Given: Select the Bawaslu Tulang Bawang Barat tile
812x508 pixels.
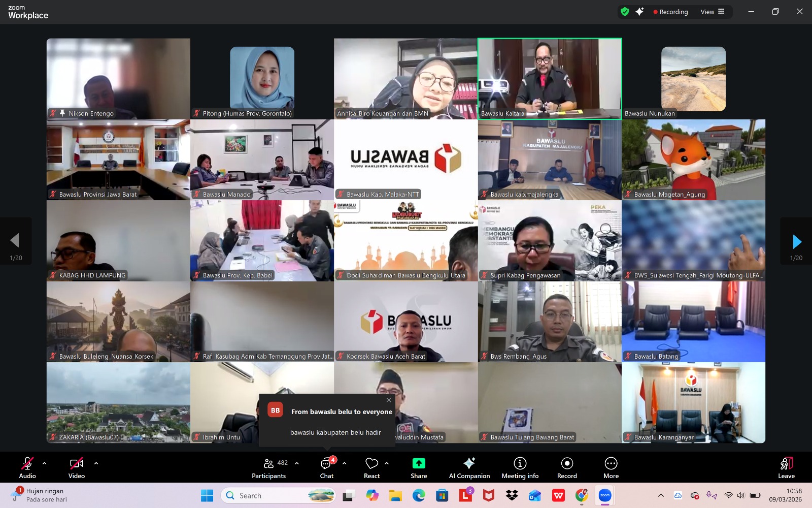Looking at the screenshot, I should [x=550, y=402].
